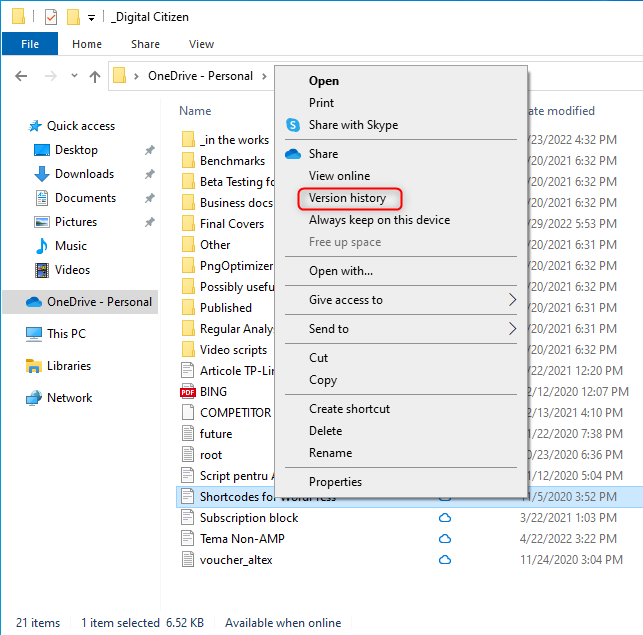Click the cloud status icon for Subscription block
The height and width of the screenshot is (635, 643).
[445, 518]
